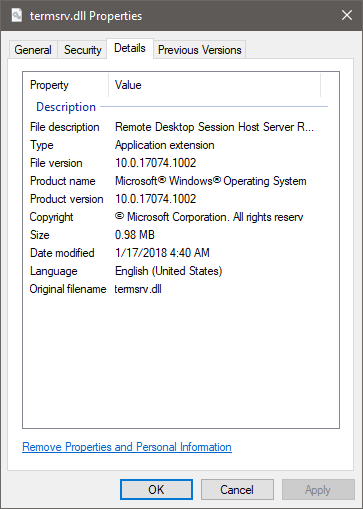Select the Copyright property label
This screenshot has height=509, width=363.
pos(51,217)
